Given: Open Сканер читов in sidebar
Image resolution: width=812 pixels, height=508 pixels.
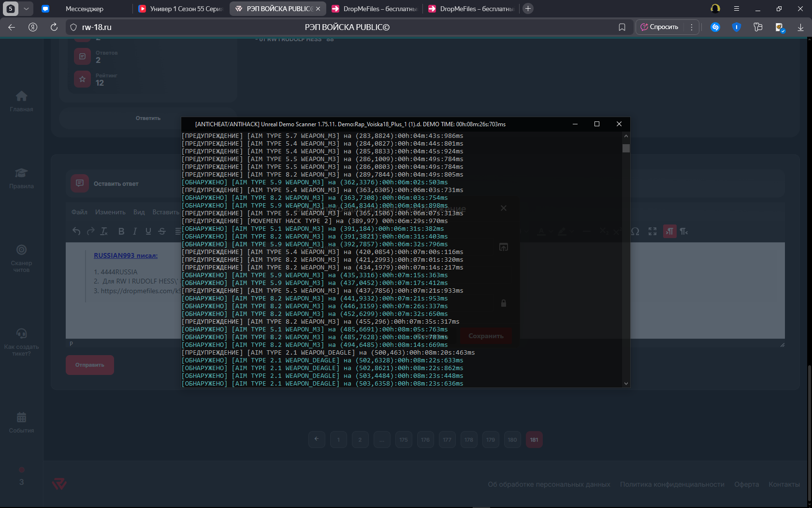Looking at the screenshot, I should point(21,258).
